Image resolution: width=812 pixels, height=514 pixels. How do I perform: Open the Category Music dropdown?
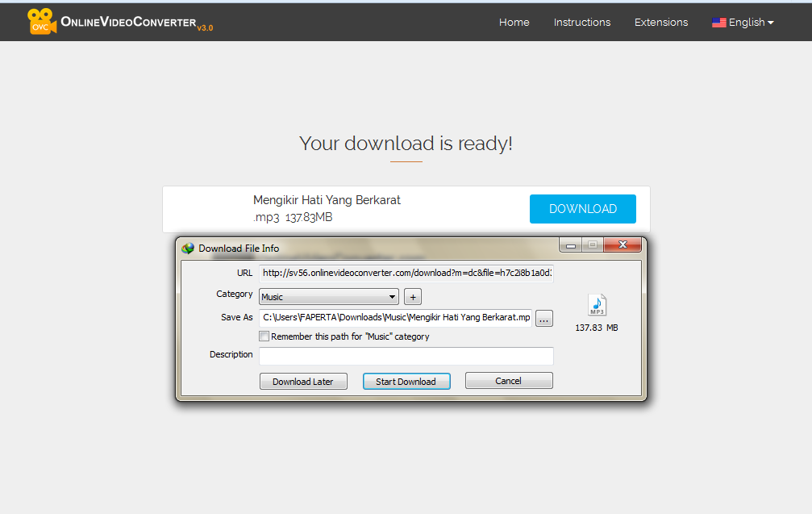click(x=329, y=297)
